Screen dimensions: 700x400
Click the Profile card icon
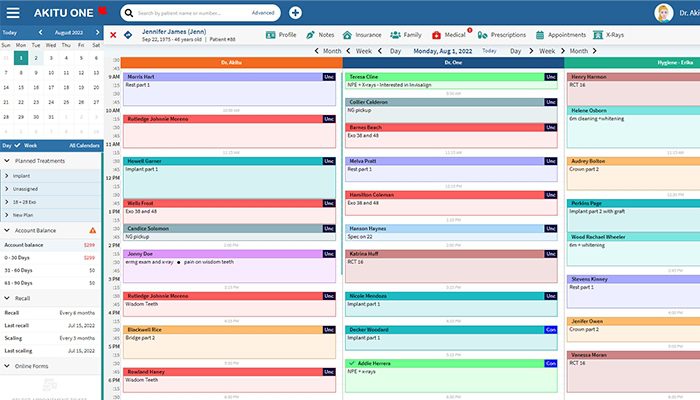tap(271, 35)
